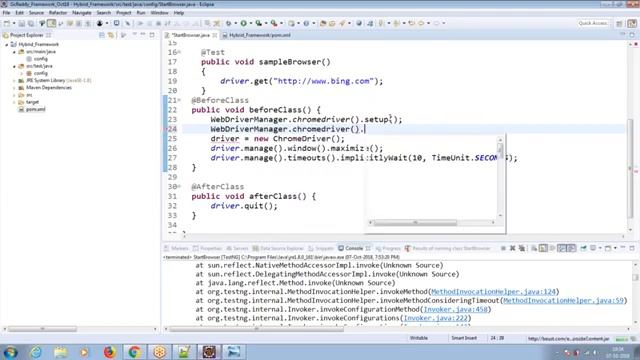The height and width of the screenshot is (360, 640).
Task: Open the New file dropdown arrow
Action: [x=13, y=23]
